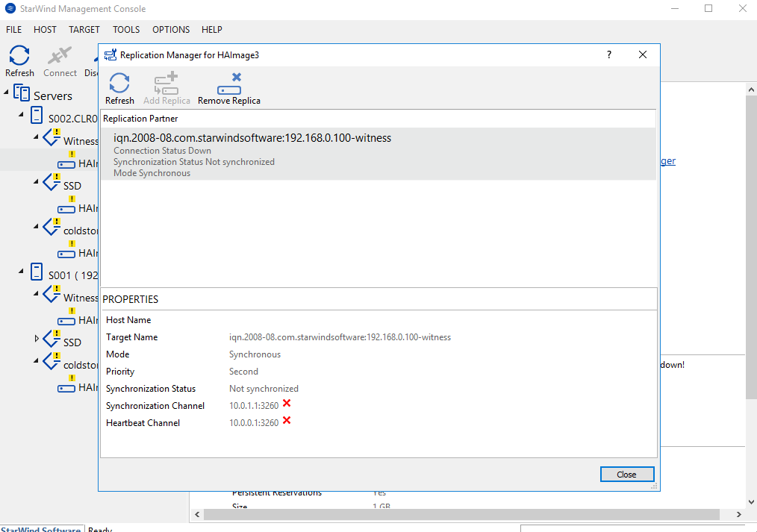Click the help question mark in dialog
The width and height of the screenshot is (757, 532).
coord(609,54)
